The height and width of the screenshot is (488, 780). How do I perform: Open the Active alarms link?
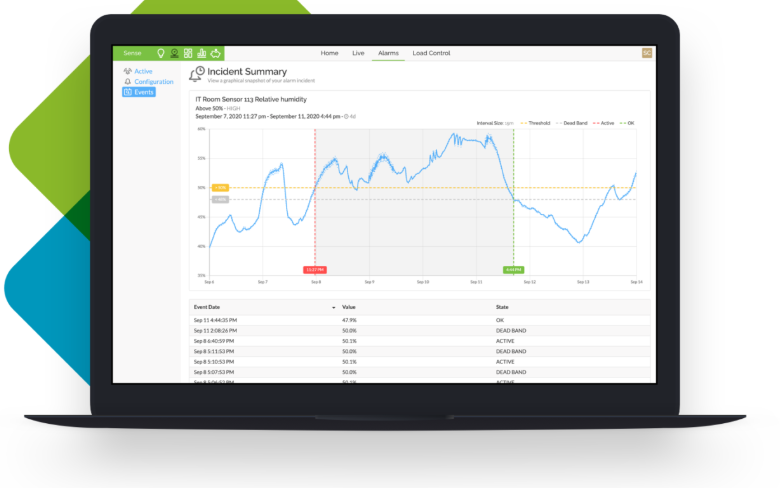143,71
